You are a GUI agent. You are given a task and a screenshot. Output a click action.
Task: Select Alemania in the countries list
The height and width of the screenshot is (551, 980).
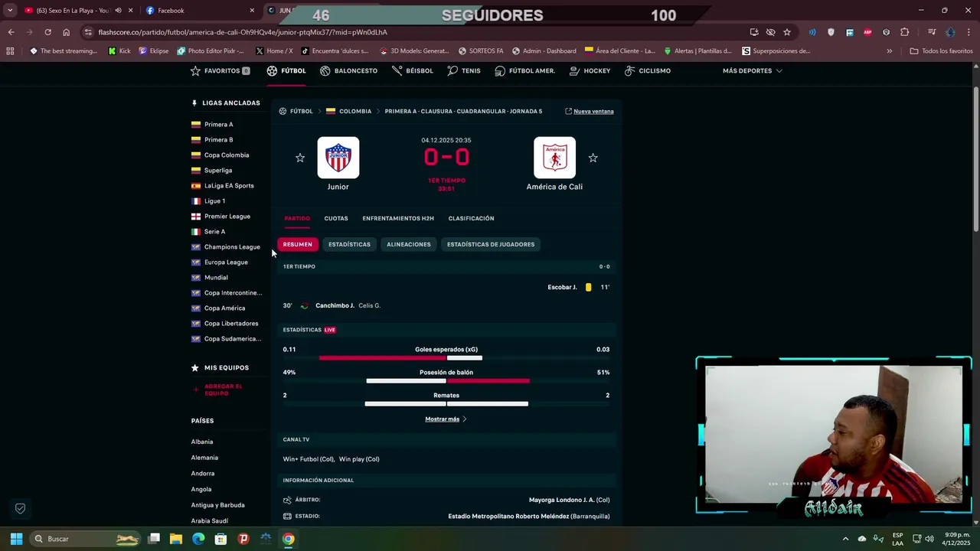point(204,458)
